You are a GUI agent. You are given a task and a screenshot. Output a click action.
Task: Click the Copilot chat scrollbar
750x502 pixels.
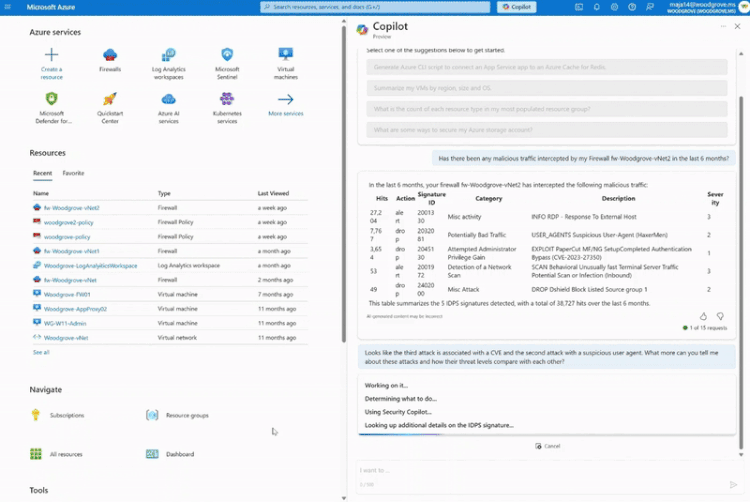click(x=741, y=272)
